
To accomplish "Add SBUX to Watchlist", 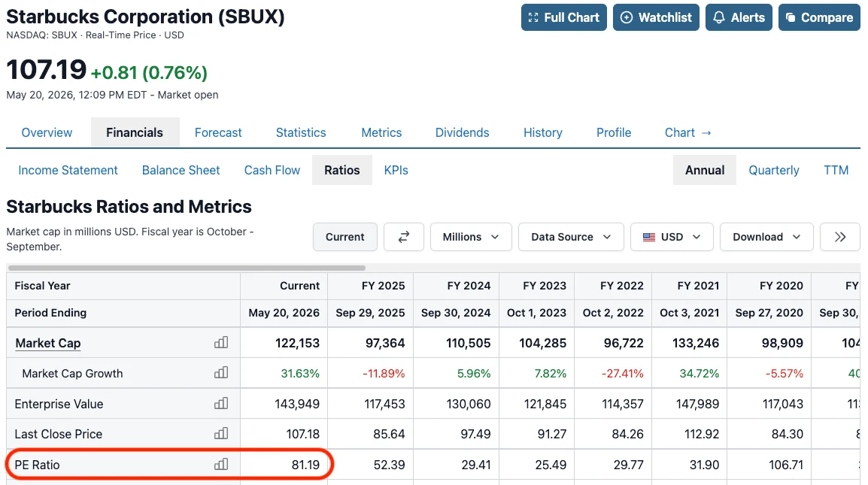I will (x=656, y=18).
